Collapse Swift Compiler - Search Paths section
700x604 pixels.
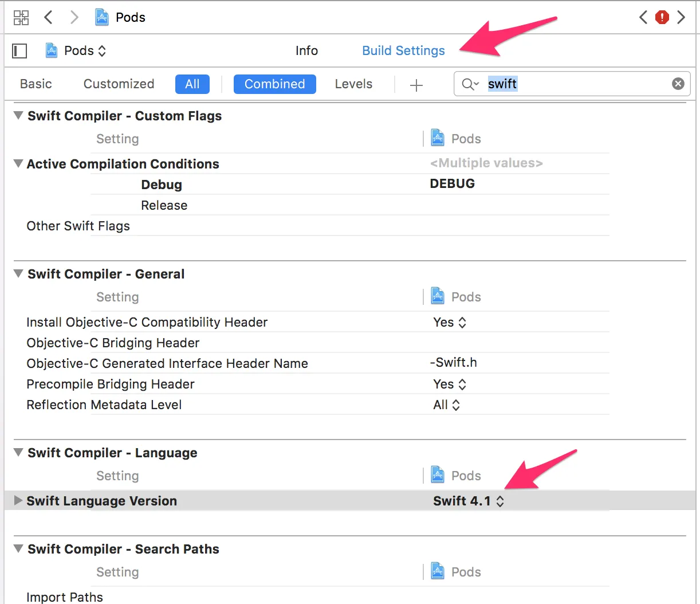pyautogui.click(x=18, y=548)
